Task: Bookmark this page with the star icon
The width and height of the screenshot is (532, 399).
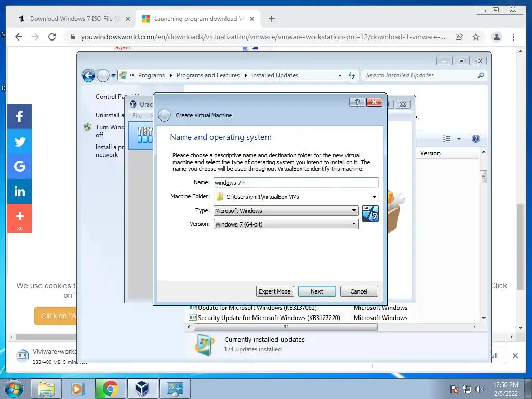Action: 476,37
